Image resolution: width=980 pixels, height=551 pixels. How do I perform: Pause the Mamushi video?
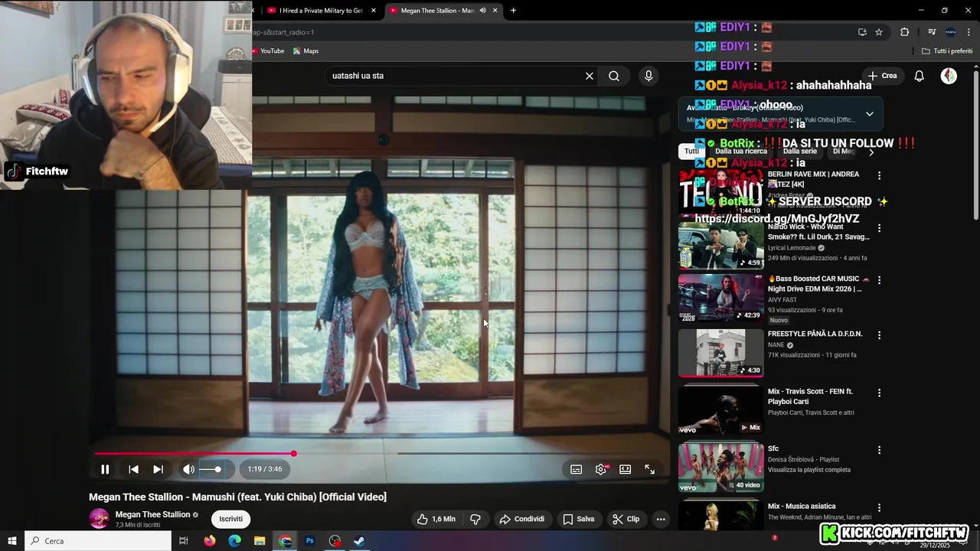click(105, 469)
